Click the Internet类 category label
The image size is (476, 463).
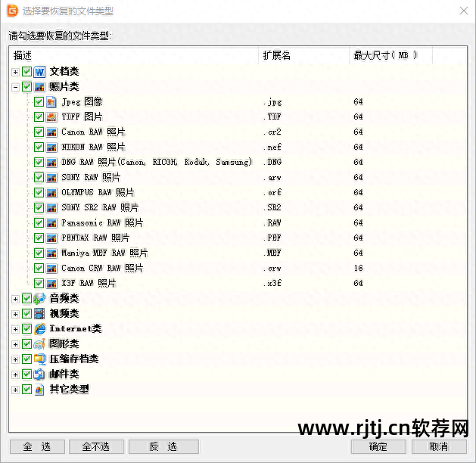click(x=76, y=329)
